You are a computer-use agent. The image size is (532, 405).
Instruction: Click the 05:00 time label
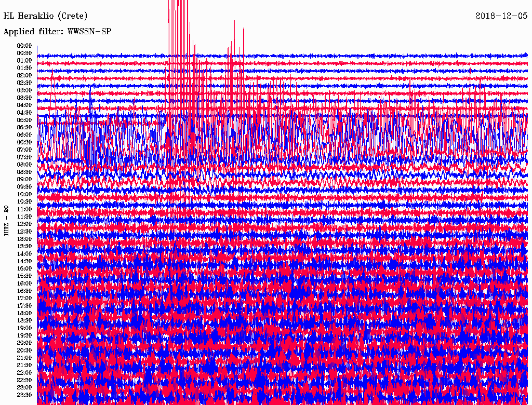24,120
